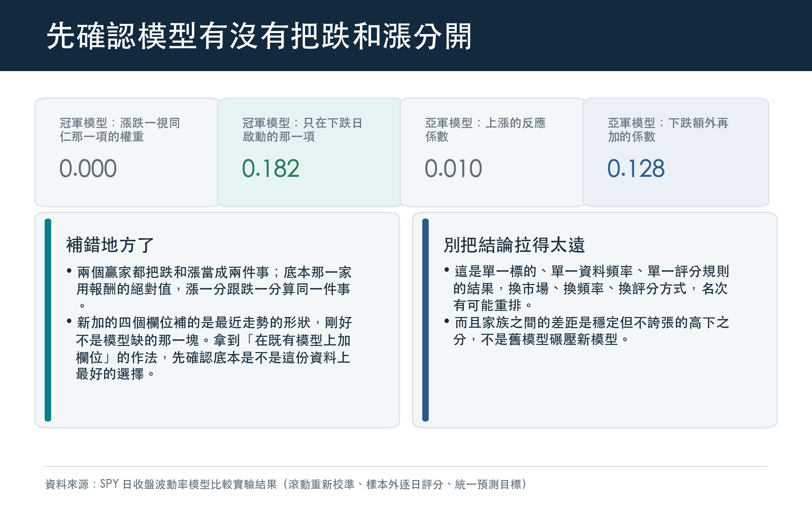Click the bullet starting 兩個贏家都把跌和漲當成兩件事
Screen dimensions: 812x508
tap(209, 289)
